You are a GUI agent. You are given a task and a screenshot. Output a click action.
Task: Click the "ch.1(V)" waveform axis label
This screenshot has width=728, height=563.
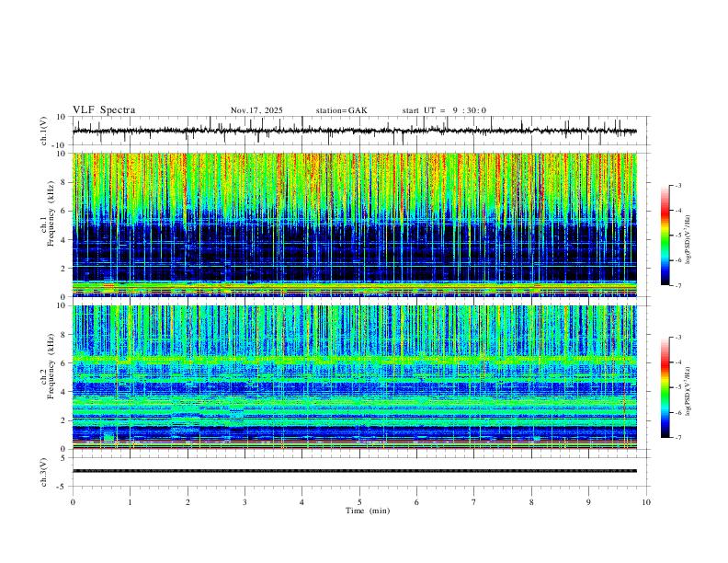coord(44,131)
